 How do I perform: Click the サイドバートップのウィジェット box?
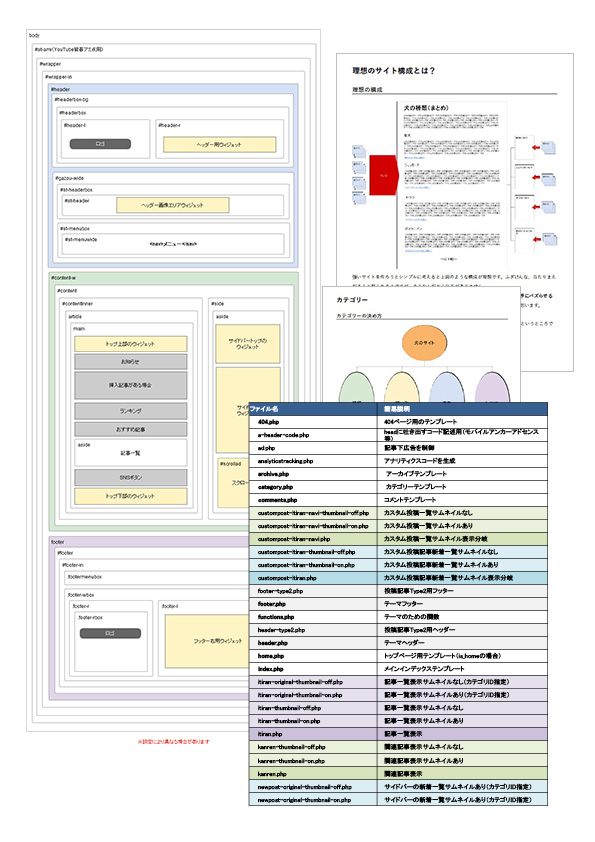[x=248, y=344]
